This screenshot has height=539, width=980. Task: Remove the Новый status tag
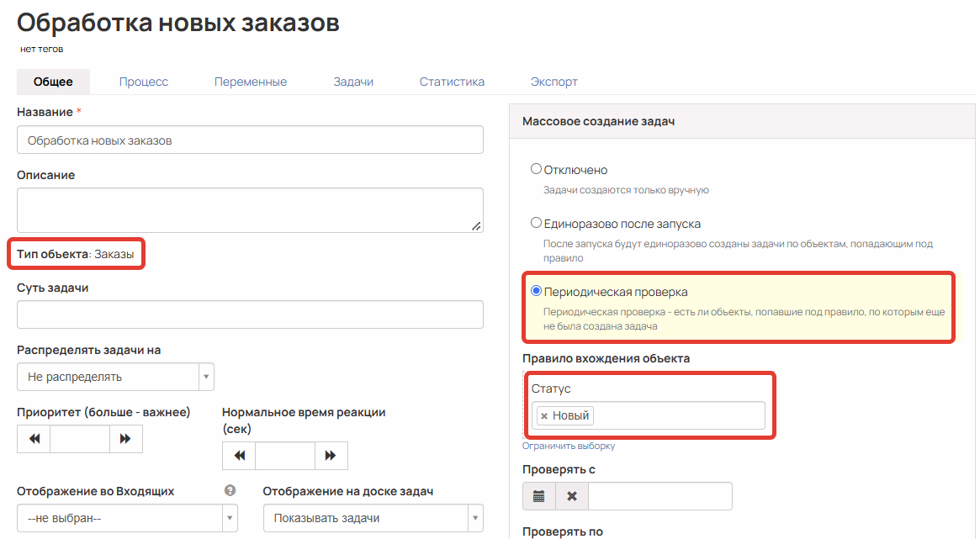(x=544, y=416)
